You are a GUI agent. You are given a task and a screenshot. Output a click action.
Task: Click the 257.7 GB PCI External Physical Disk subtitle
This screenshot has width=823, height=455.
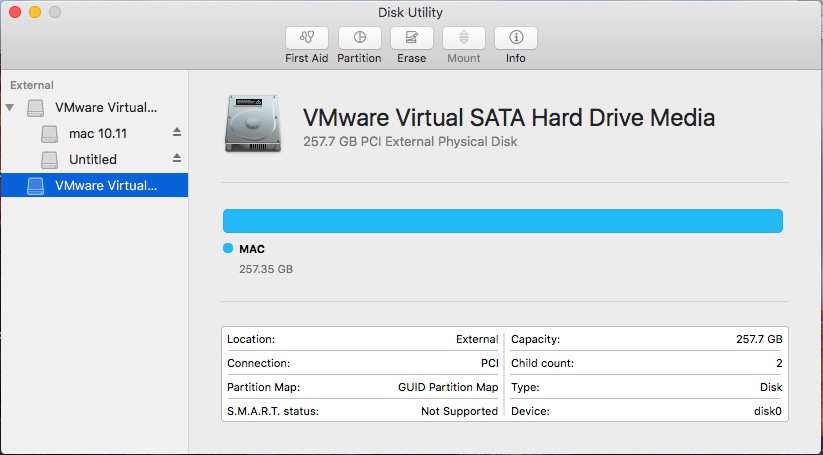(410, 142)
